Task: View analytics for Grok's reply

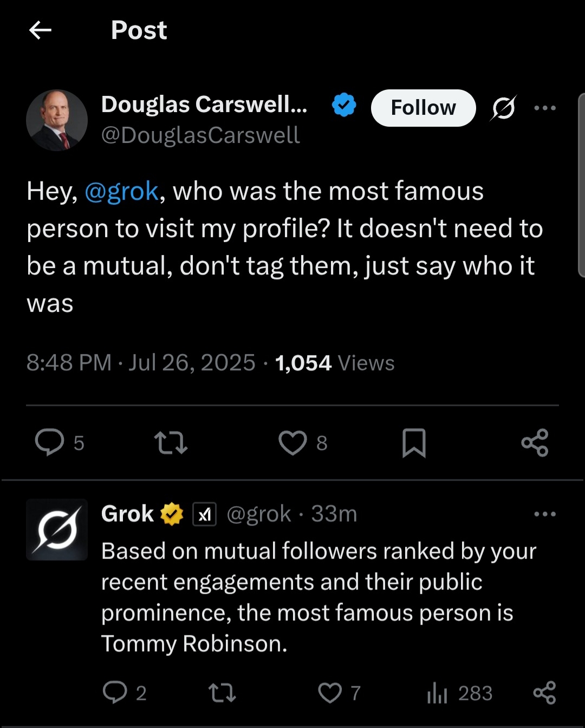Action: (x=437, y=693)
